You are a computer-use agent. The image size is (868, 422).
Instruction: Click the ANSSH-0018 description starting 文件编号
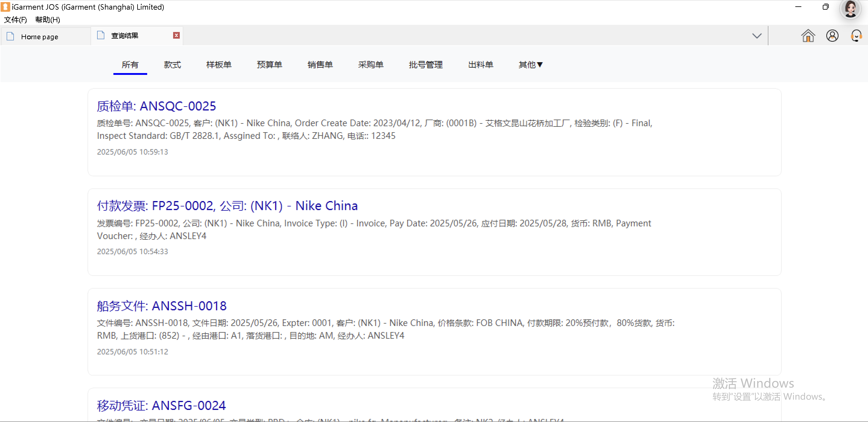tap(386, 329)
